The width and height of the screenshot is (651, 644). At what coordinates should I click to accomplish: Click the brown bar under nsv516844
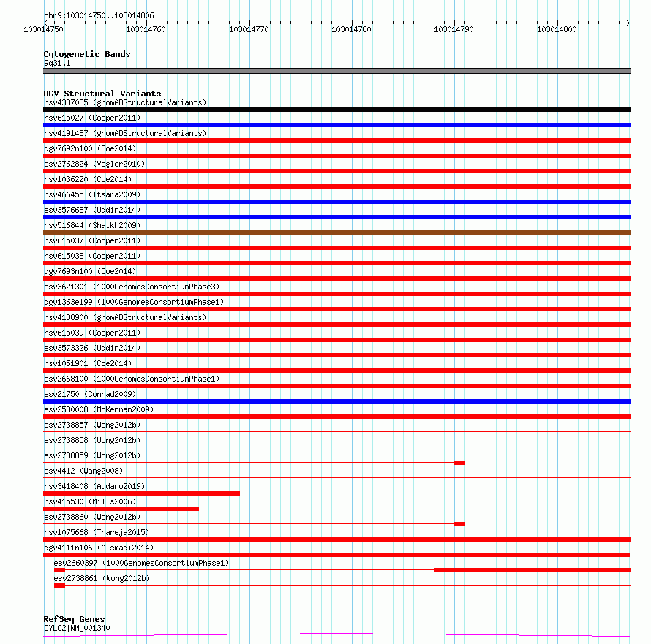pyautogui.click(x=336, y=232)
